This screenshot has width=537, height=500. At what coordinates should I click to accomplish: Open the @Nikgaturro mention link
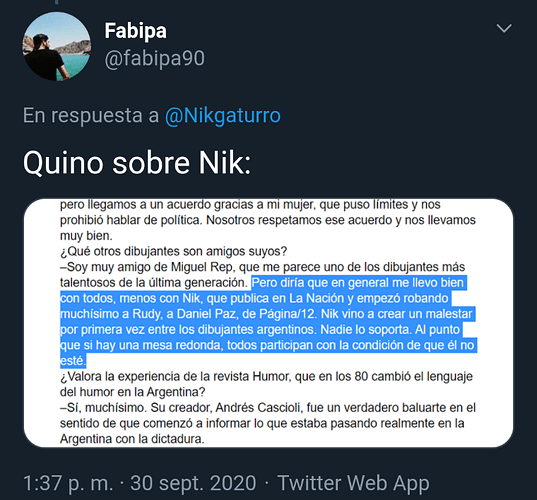pos(223,115)
